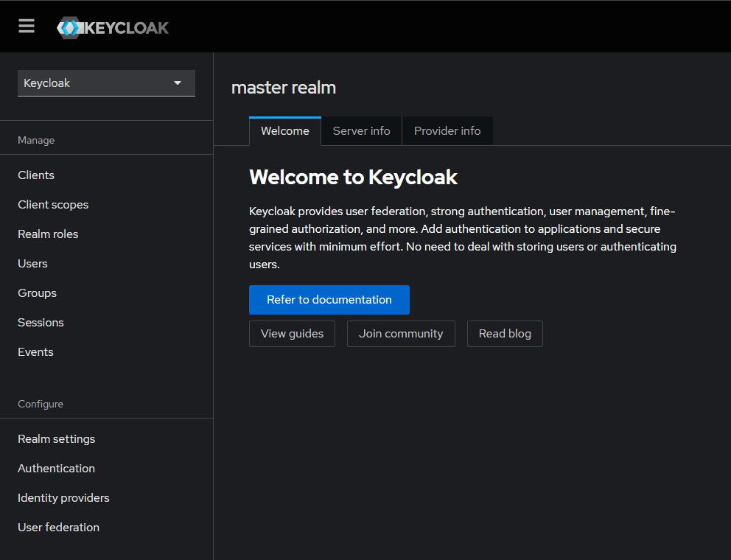
Task: Switch to the Welcome tab
Action: 285,131
